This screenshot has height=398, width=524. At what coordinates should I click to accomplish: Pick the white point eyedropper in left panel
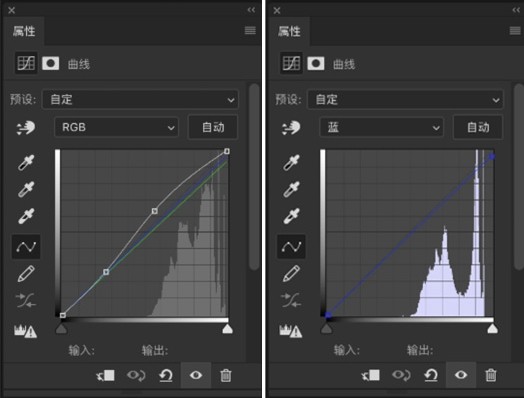(26, 216)
